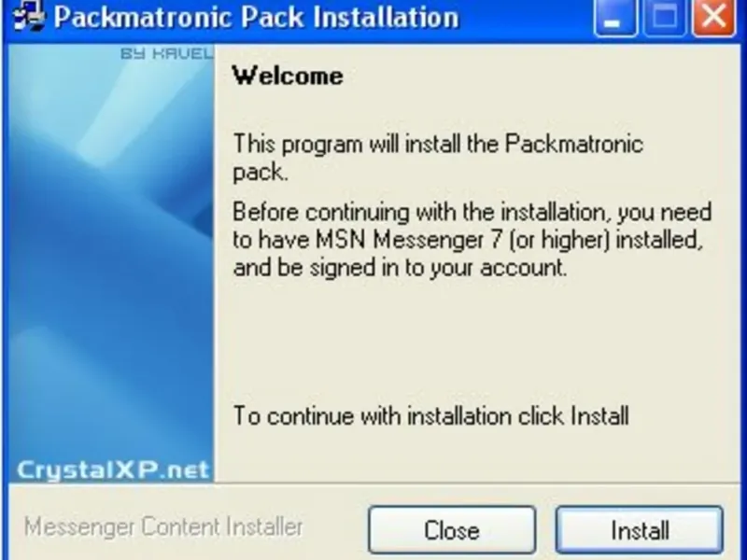Screen dimensions: 747x560
Task: Click the blue abstract banner image
Action: [111, 263]
